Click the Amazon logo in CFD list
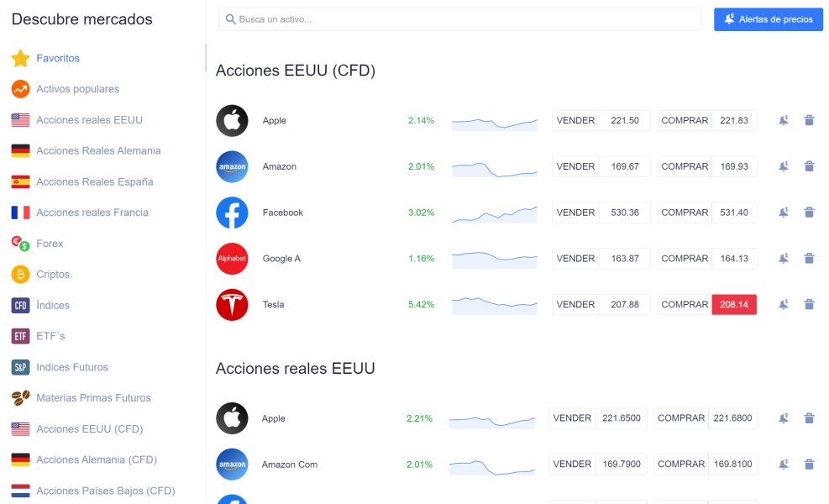This screenshot has height=504, width=829. click(232, 166)
